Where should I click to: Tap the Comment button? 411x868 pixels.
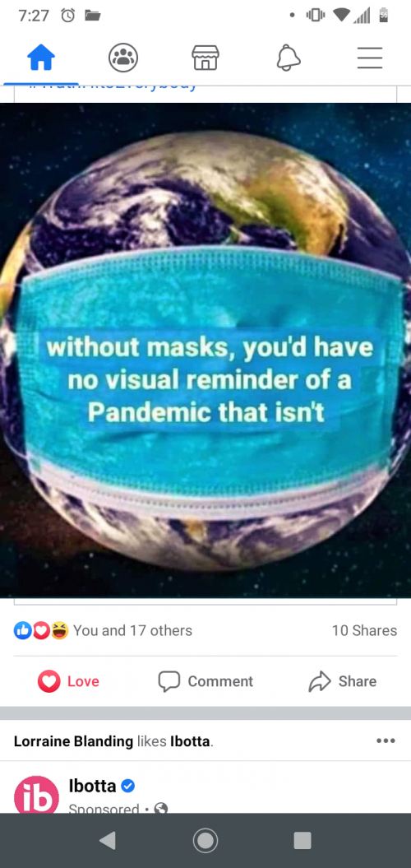[205, 681]
